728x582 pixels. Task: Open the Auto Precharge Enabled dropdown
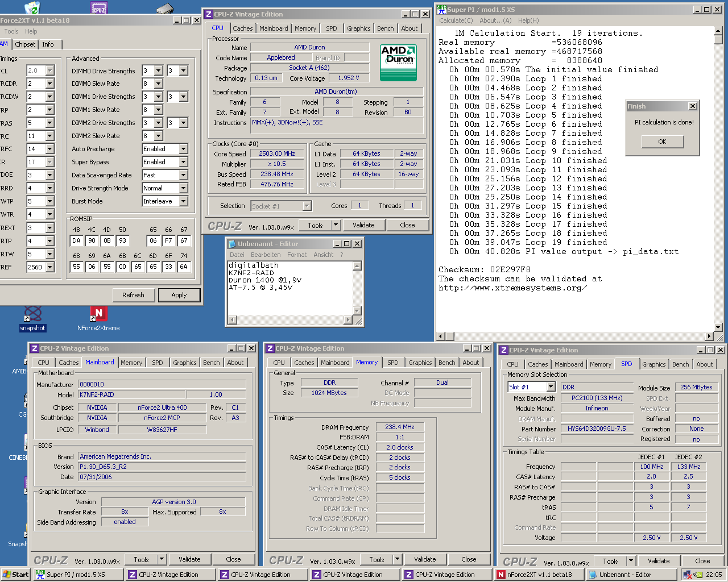pyautogui.click(x=183, y=149)
